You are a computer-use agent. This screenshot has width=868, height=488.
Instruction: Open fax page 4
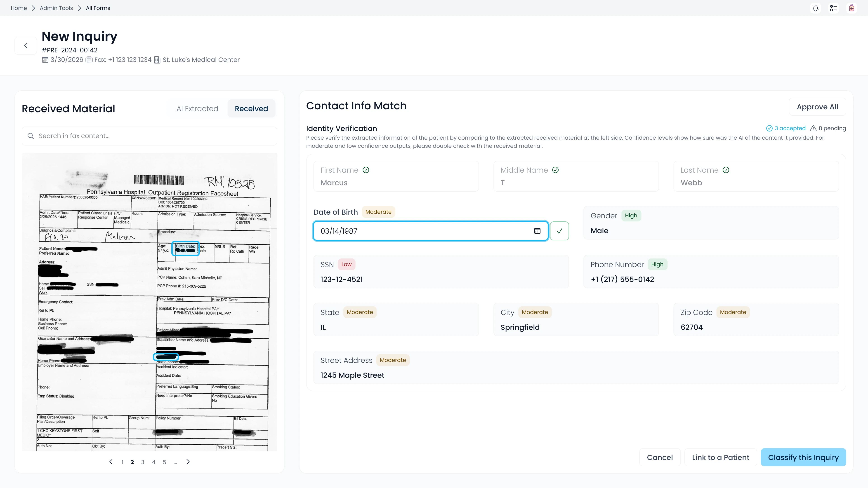pyautogui.click(x=154, y=462)
